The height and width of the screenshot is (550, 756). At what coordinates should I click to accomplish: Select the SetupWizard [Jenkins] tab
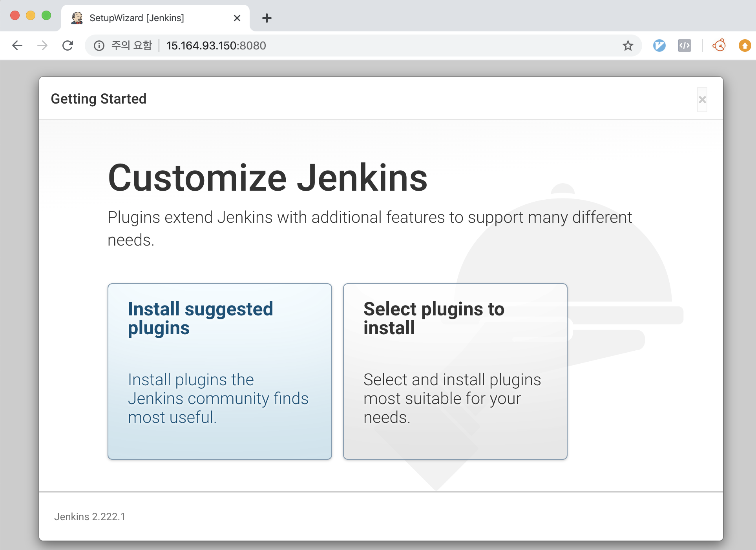coord(137,18)
